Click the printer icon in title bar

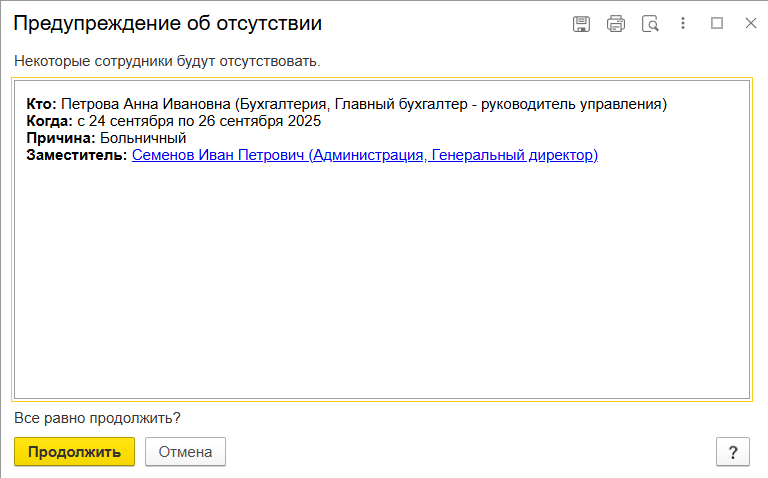click(616, 23)
